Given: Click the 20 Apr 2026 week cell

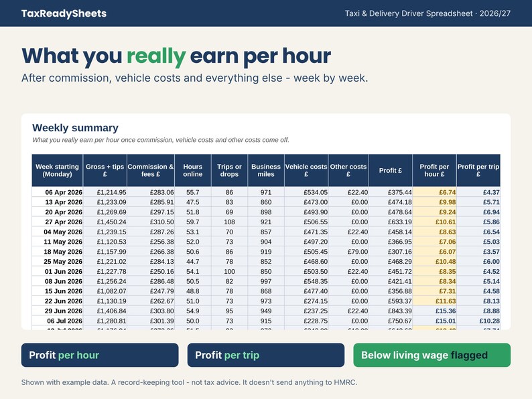Looking at the screenshot, I should [58, 212].
